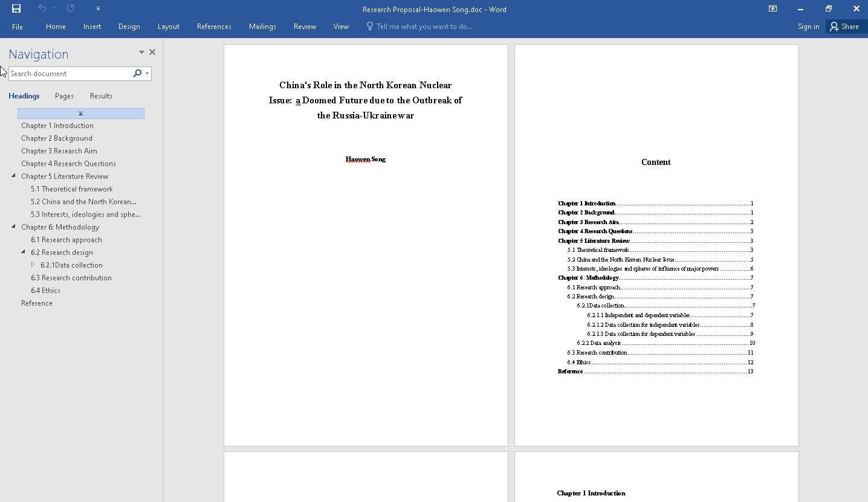Click jump-to-beginning bar above headings

tap(80, 114)
